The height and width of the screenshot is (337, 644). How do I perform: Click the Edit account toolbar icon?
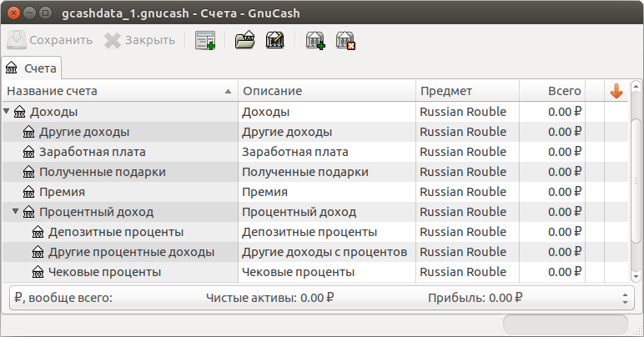(x=274, y=40)
